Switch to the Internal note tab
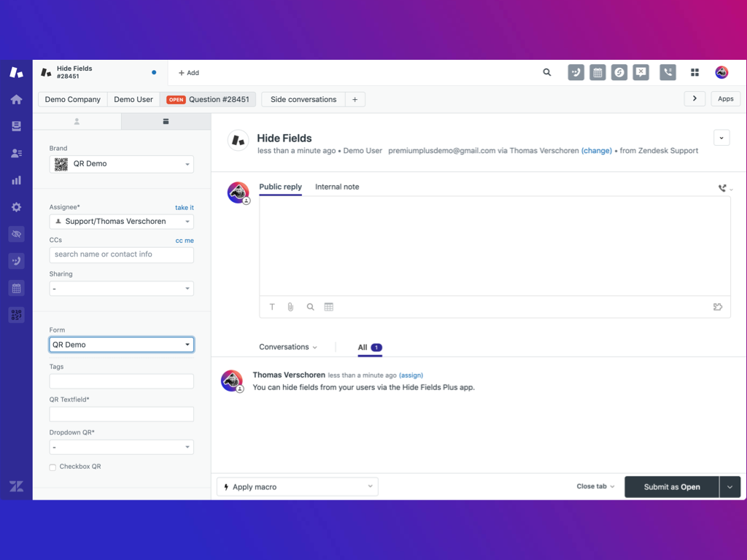 tap(337, 187)
